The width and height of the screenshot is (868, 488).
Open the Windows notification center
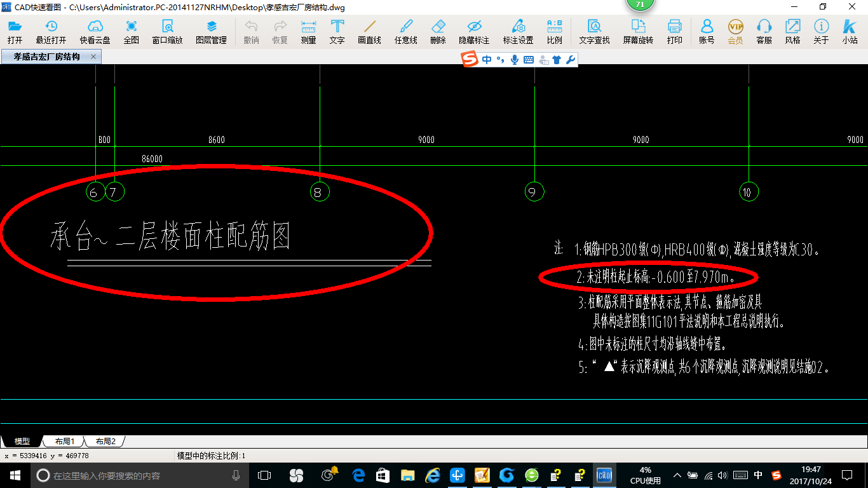[x=847, y=475]
